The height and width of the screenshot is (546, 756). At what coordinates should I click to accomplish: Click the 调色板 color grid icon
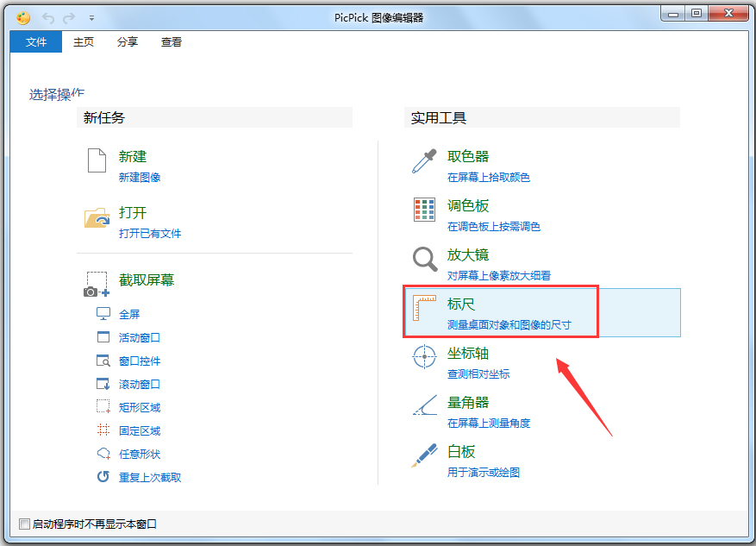pos(424,210)
